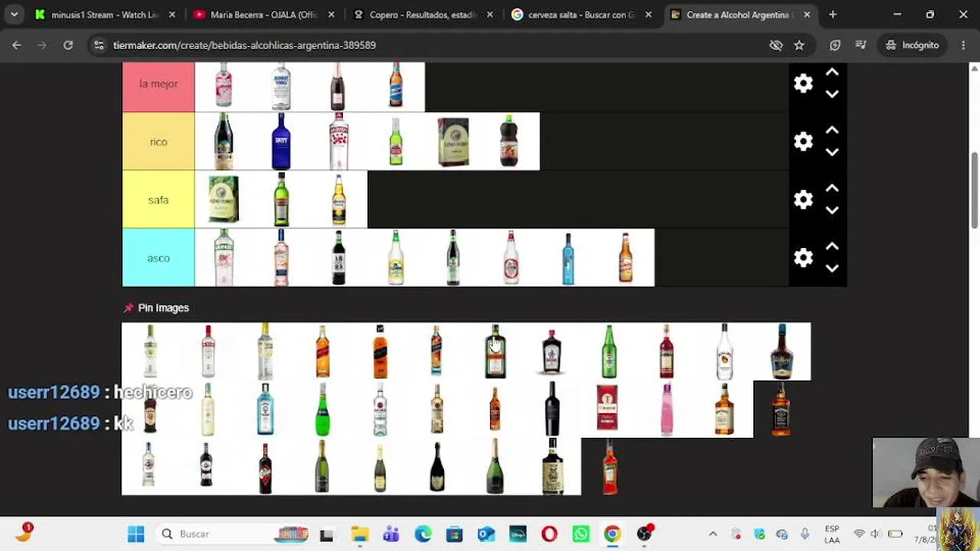Move the "asco" tier row down
This screenshot has height=551, width=980.
(832, 269)
